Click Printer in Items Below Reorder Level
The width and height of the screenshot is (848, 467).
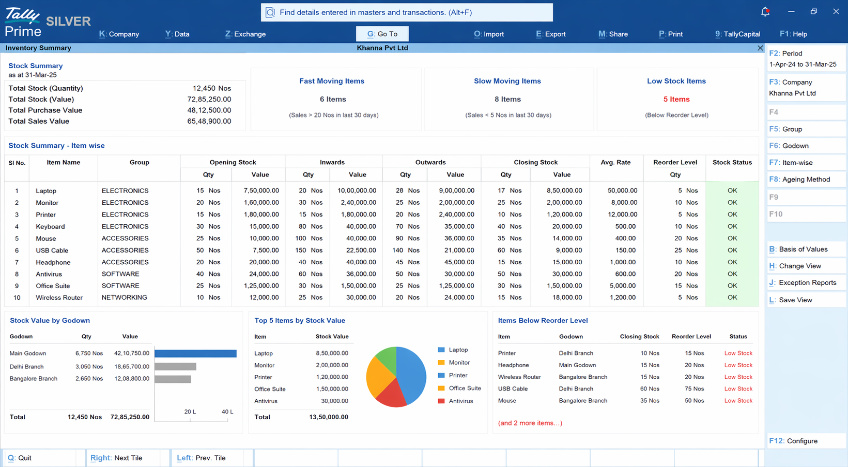(507, 353)
